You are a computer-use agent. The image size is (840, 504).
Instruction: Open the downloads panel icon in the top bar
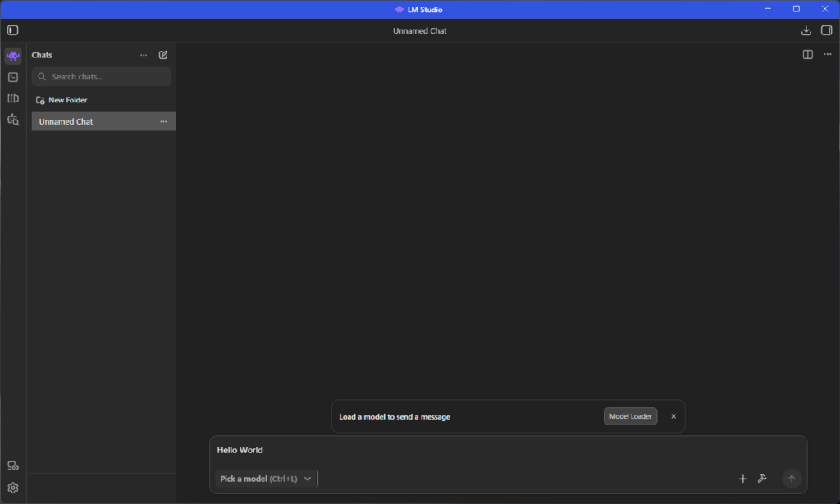coord(806,30)
